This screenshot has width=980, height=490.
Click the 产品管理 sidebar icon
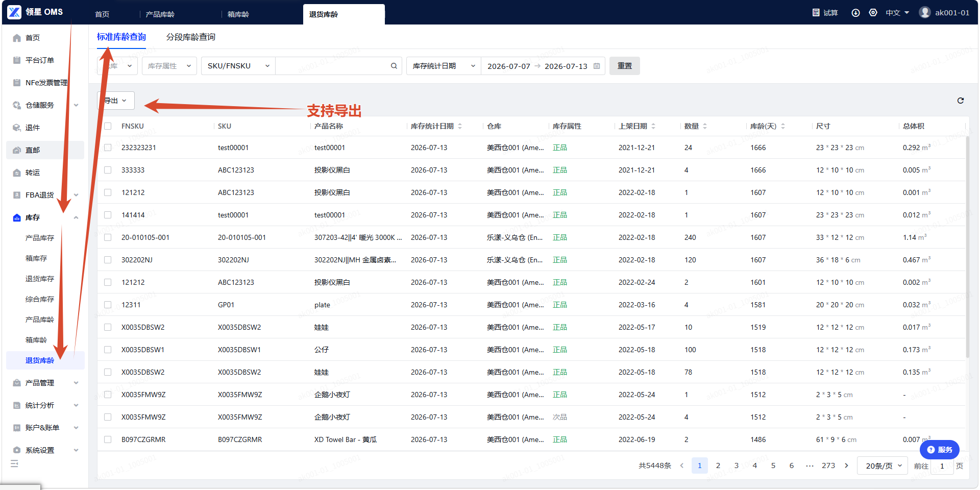17,383
